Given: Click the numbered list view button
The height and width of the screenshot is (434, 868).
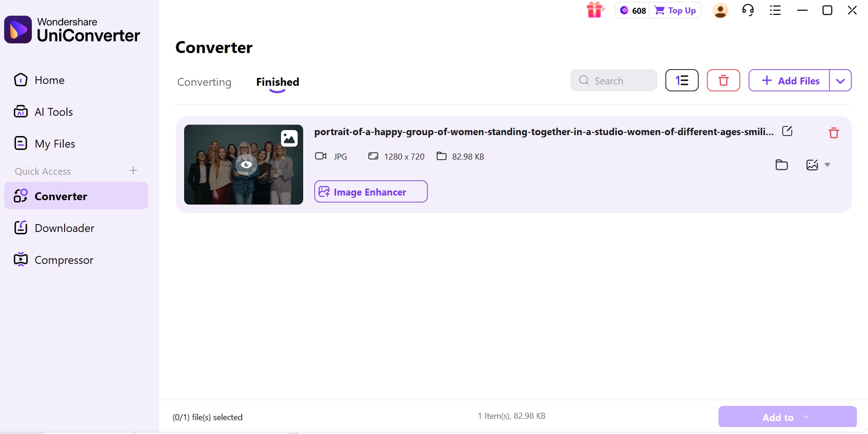Looking at the screenshot, I should [x=682, y=80].
